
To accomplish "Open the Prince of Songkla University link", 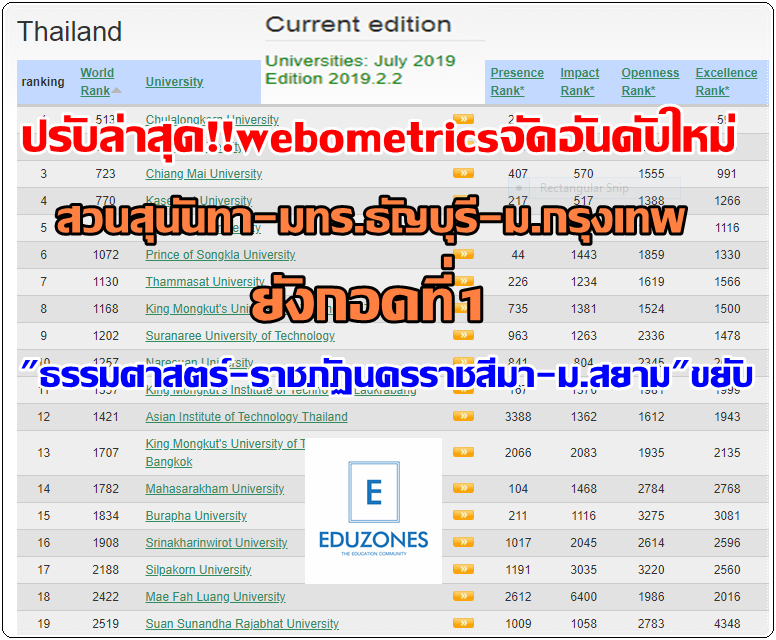I will coord(220,255).
